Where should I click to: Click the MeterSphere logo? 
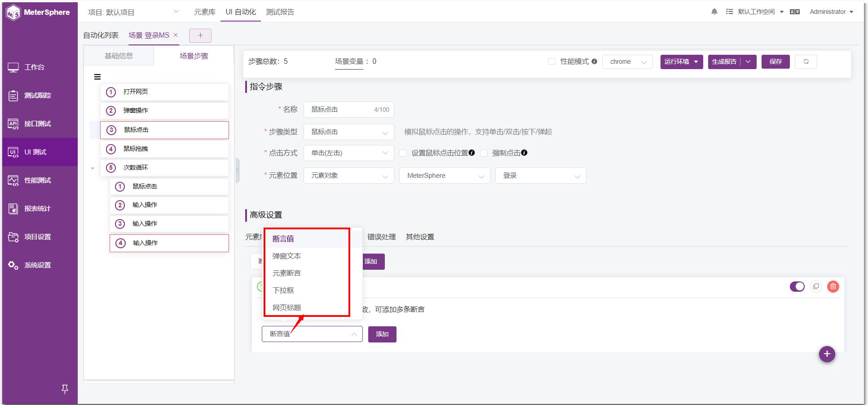coord(38,13)
